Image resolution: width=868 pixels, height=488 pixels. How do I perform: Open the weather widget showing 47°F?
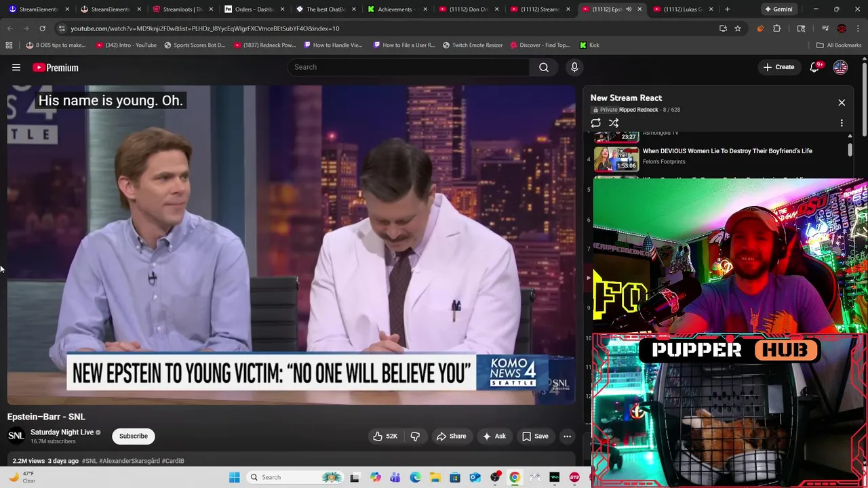point(22,477)
